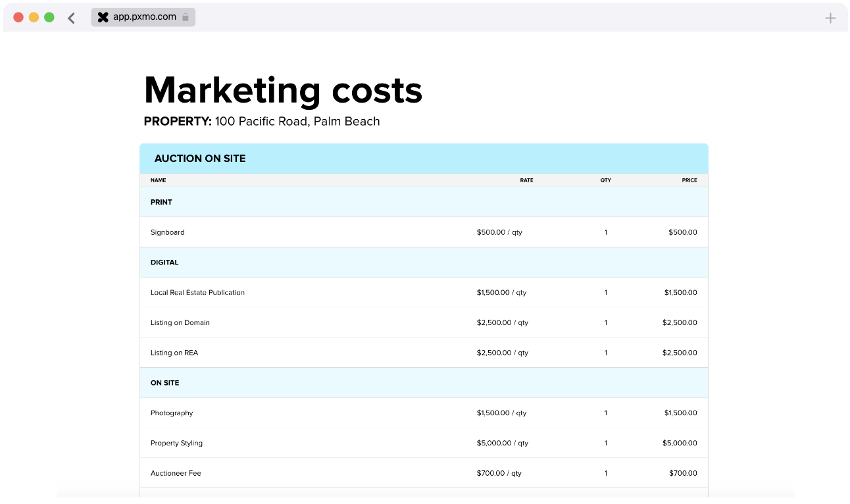
Task: Click the app.pxmo.com address bar
Action: [x=144, y=17]
